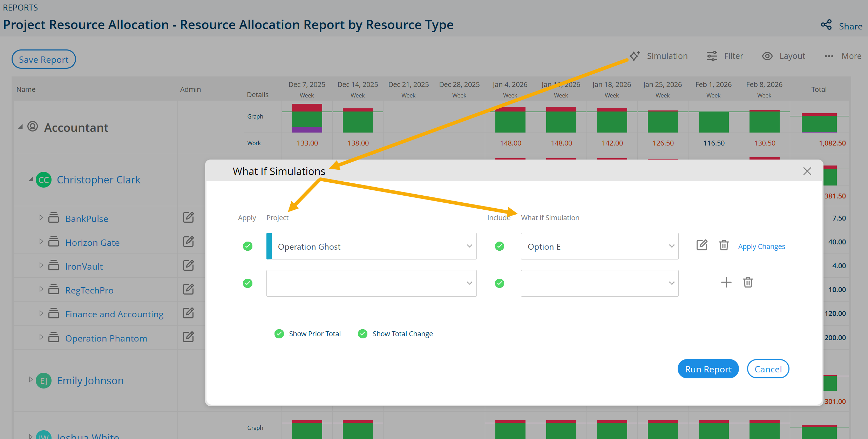Open the Option E simulation dropdown
868x439 pixels.
click(599, 246)
